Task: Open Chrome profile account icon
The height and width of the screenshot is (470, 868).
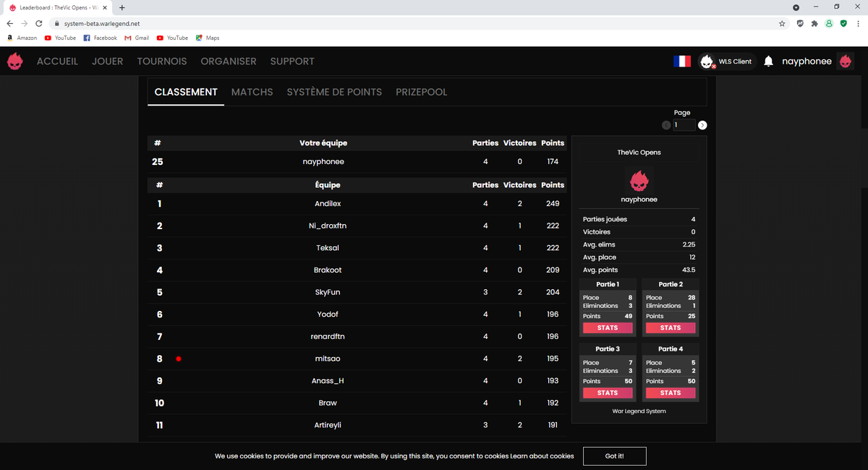Action: pyautogui.click(x=829, y=23)
